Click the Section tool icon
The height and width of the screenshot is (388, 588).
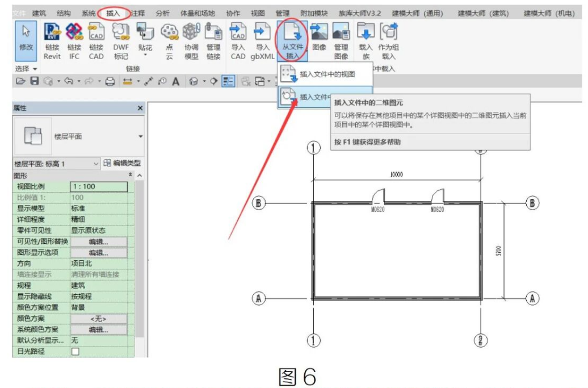[214, 81]
